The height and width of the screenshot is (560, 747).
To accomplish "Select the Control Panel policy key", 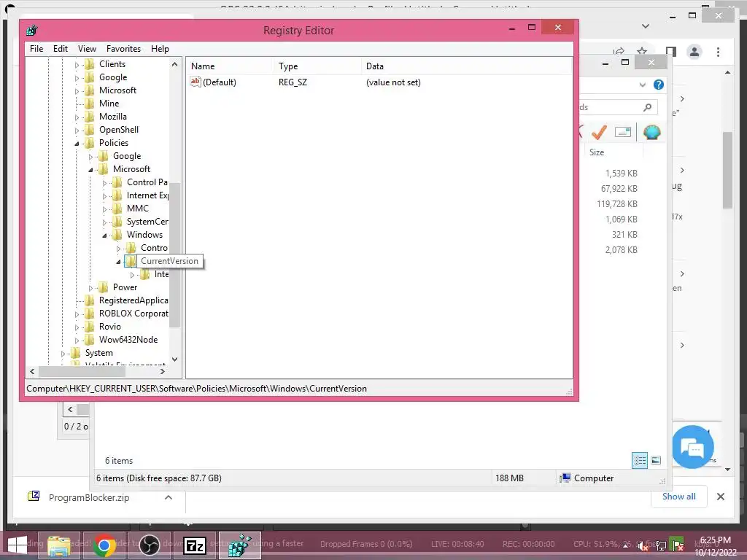I will coord(147,182).
